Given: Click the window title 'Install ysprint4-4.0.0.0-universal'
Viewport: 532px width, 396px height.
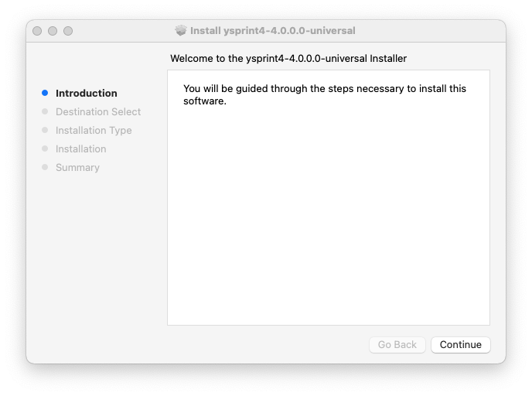Looking at the screenshot, I should pyautogui.click(x=273, y=31).
